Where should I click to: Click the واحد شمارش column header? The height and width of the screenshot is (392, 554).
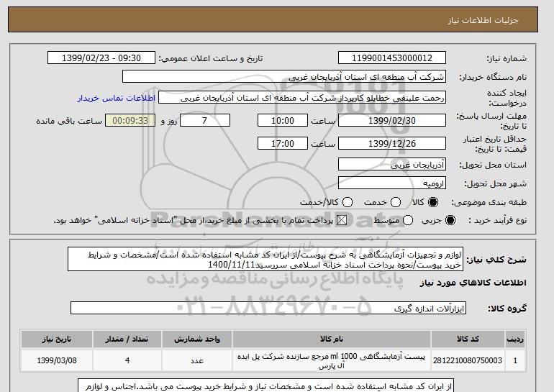point(197,339)
